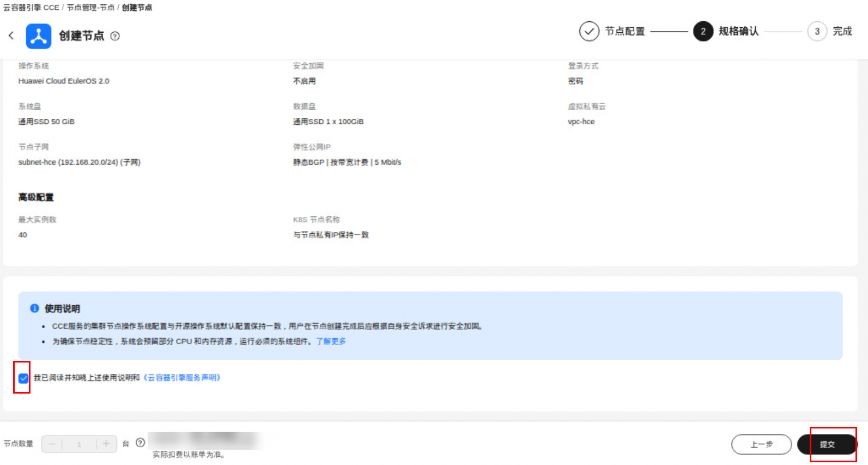
Task: Select the 通用SSD 1 x 100GiB value
Action: (x=328, y=122)
